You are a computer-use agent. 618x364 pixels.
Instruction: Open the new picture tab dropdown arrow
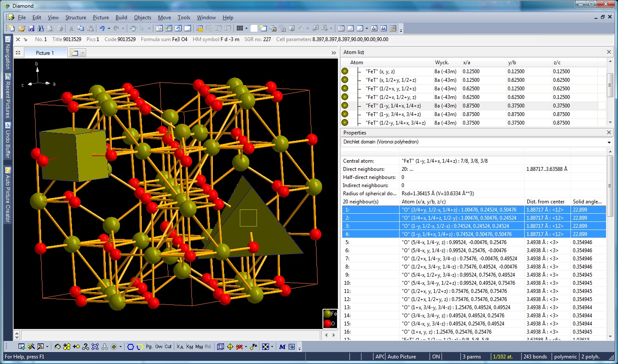(x=83, y=53)
